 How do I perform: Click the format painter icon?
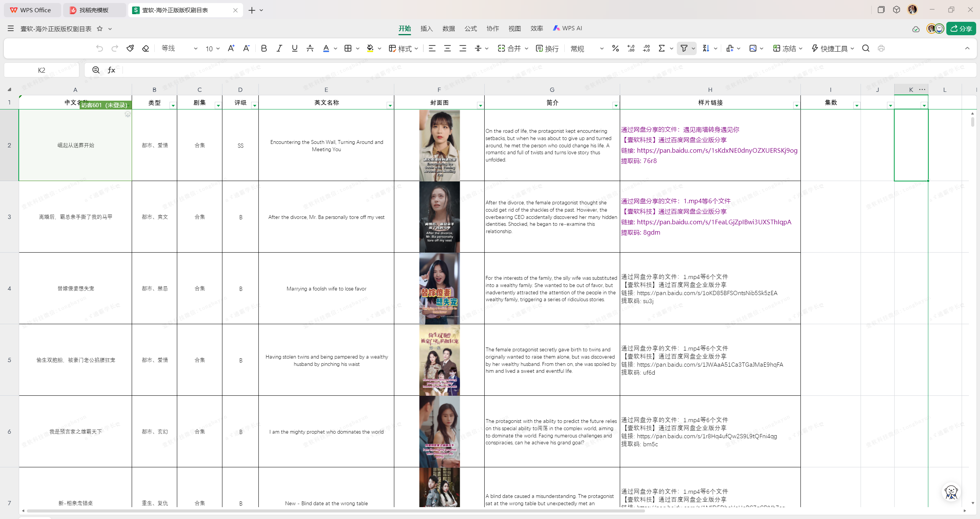[x=130, y=48]
